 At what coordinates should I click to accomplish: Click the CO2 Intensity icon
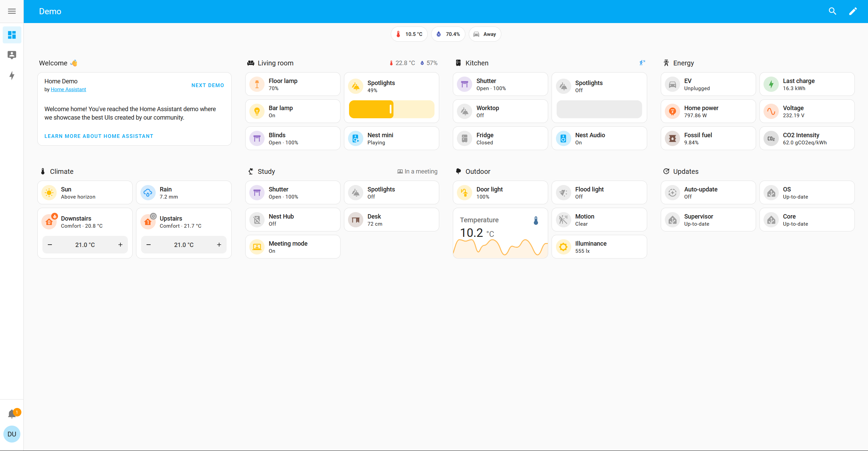pos(771,139)
